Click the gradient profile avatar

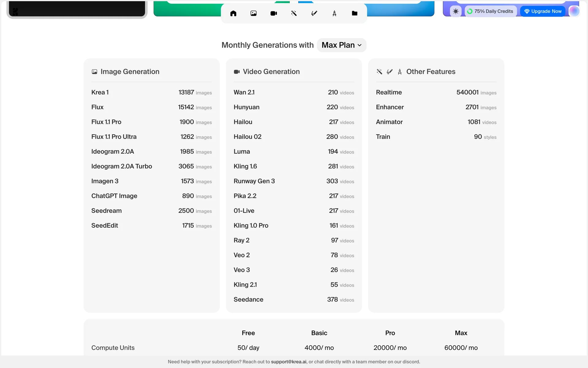click(x=574, y=11)
